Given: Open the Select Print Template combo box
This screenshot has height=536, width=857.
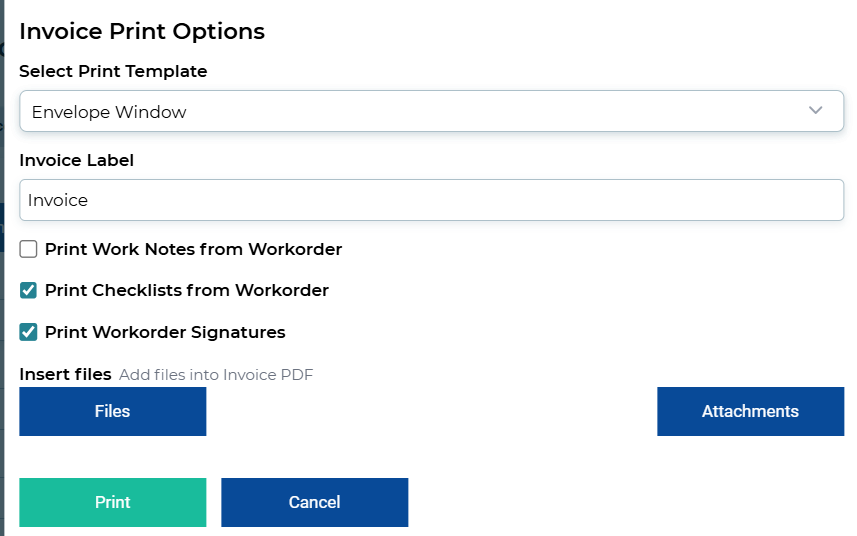Looking at the screenshot, I should click(431, 111).
